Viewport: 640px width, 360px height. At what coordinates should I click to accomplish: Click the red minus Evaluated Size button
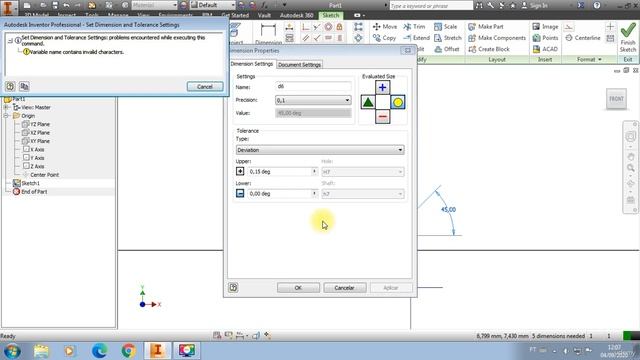[x=382, y=117]
